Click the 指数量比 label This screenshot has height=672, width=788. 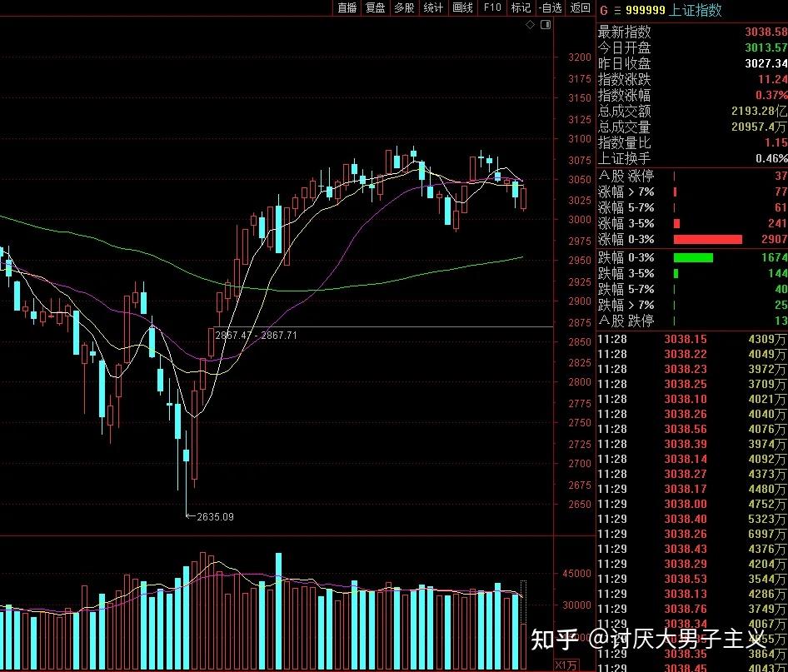tap(624, 142)
